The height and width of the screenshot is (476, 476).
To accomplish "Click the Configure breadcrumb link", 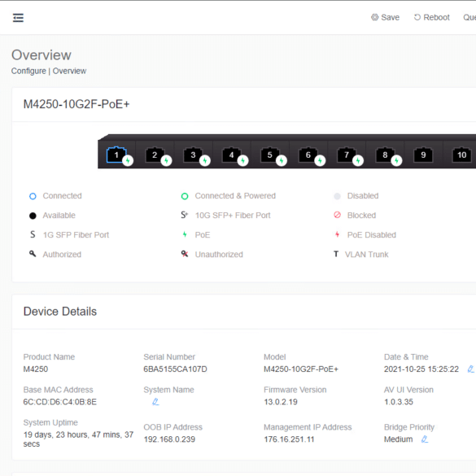I will 28,71.
